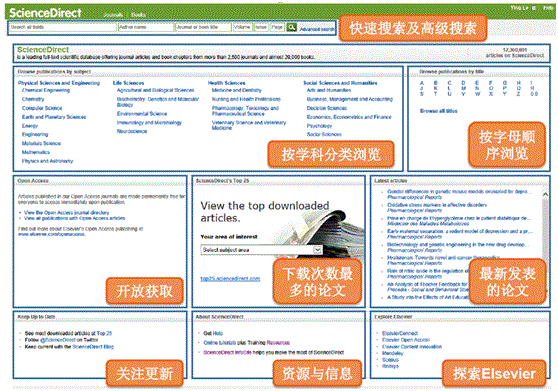Open Early maternal separation article
The width and height of the screenshot is (558, 391).
coord(460,231)
